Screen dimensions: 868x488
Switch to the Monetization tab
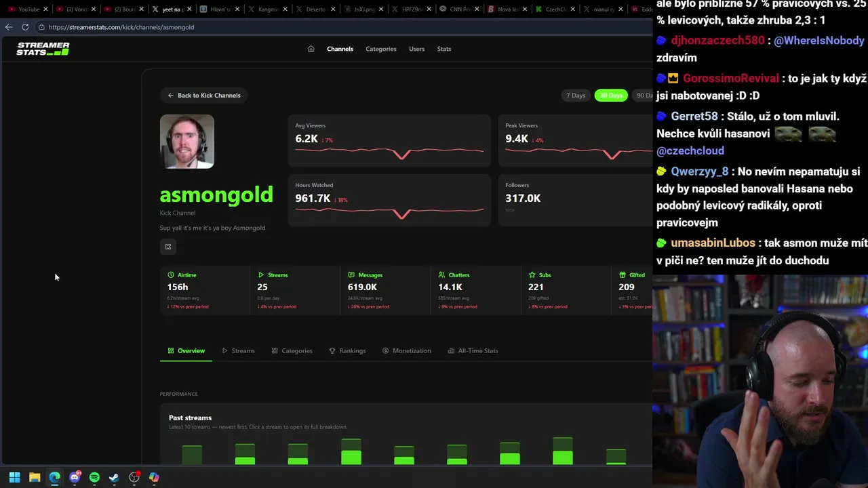(x=407, y=350)
